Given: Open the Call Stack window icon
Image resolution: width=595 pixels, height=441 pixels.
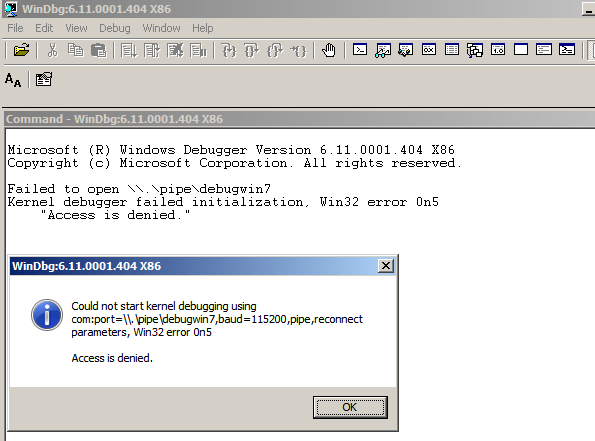Looking at the screenshot, I should tap(475, 50).
